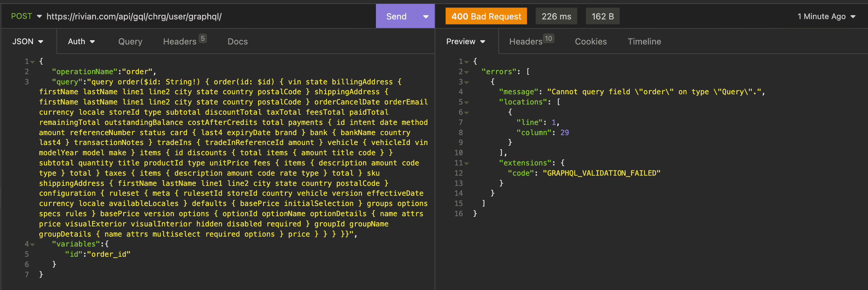The width and height of the screenshot is (868, 290).
Task: Click the "line" key in the response
Action: [x=530, y=123]
